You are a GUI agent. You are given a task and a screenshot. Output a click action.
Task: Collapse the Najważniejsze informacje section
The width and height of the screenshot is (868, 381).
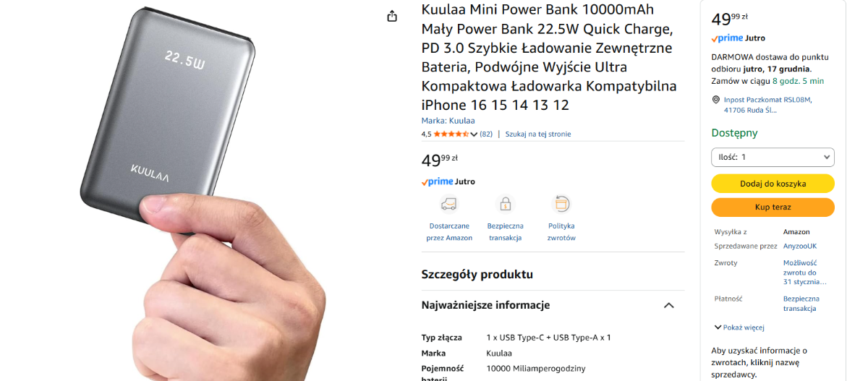[669, 305]
